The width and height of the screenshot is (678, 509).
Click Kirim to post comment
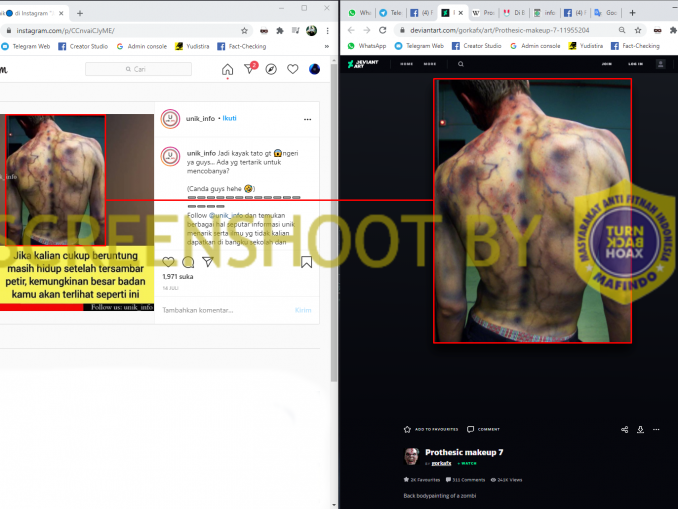(x=303, y=310)
